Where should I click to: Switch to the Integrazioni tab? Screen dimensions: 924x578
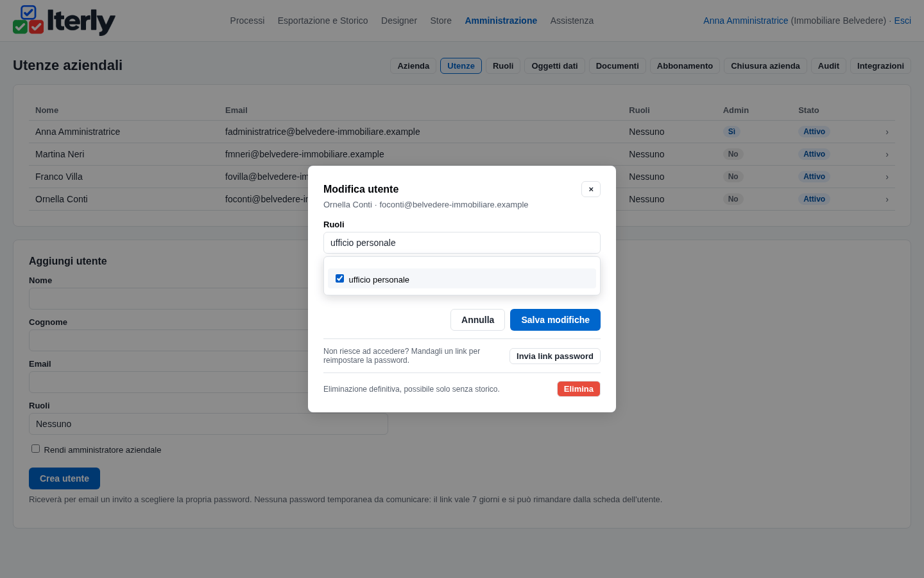coord(880,66)
